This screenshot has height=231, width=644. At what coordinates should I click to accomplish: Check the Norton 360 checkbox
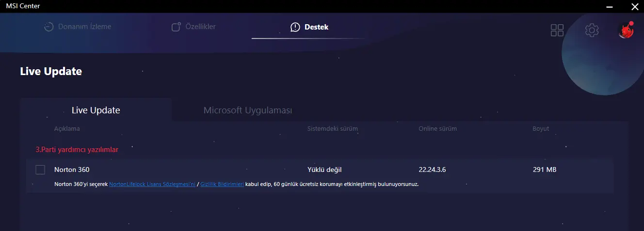tap(40, 169)
